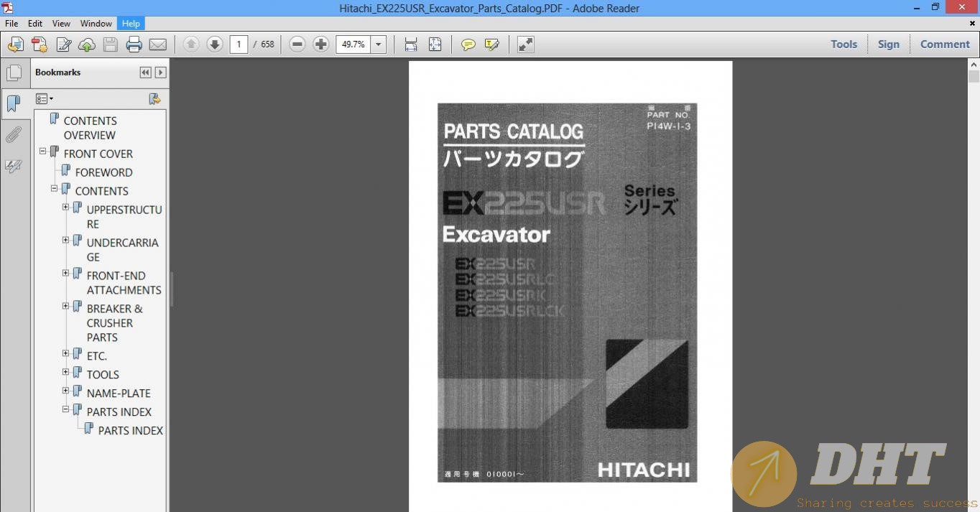This screenshot has height=512, width=980.
Task: Show the Page Thumbnails panel icon
Action: pyautogui.click(x=14, y=73)
